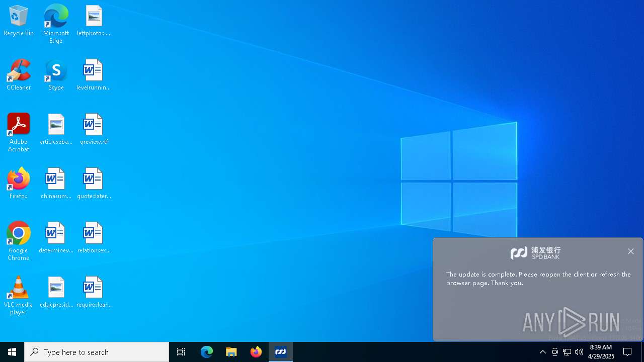Select the requireslear... Word document
The image size is (644, 362).
94,292
